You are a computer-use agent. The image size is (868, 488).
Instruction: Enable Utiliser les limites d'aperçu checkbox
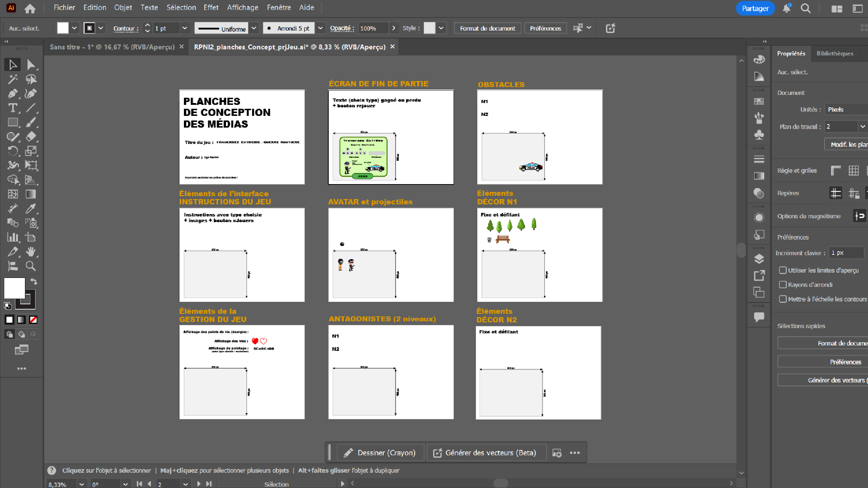click(783, 270)
